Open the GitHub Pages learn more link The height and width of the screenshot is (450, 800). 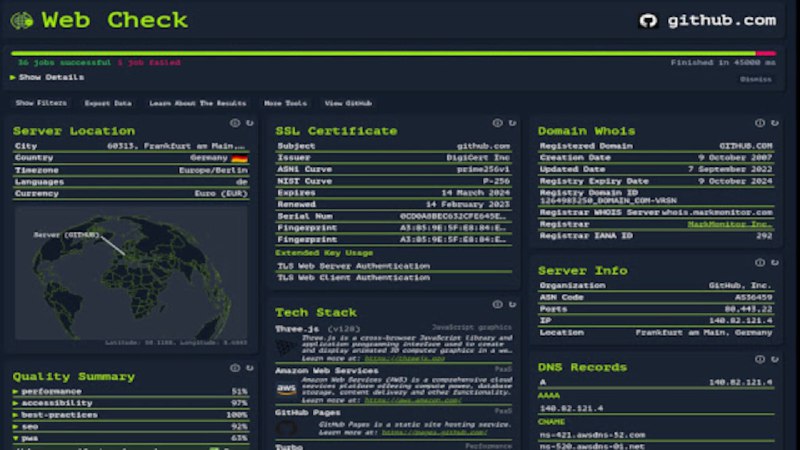click(x=434, y=432)
